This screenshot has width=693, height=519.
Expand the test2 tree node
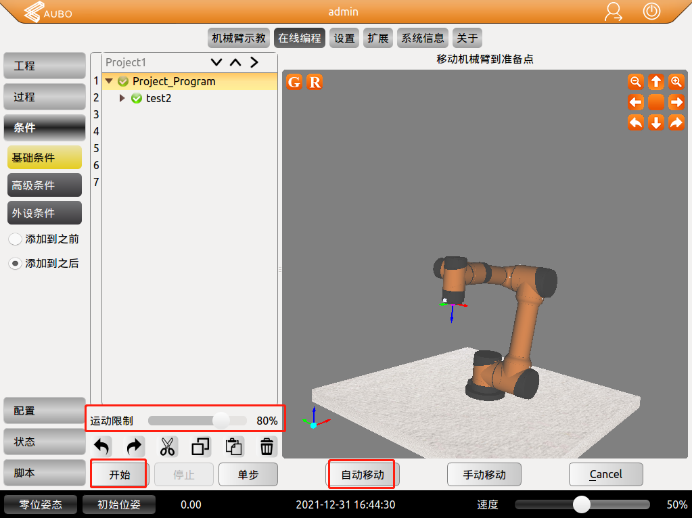[122, 98]
